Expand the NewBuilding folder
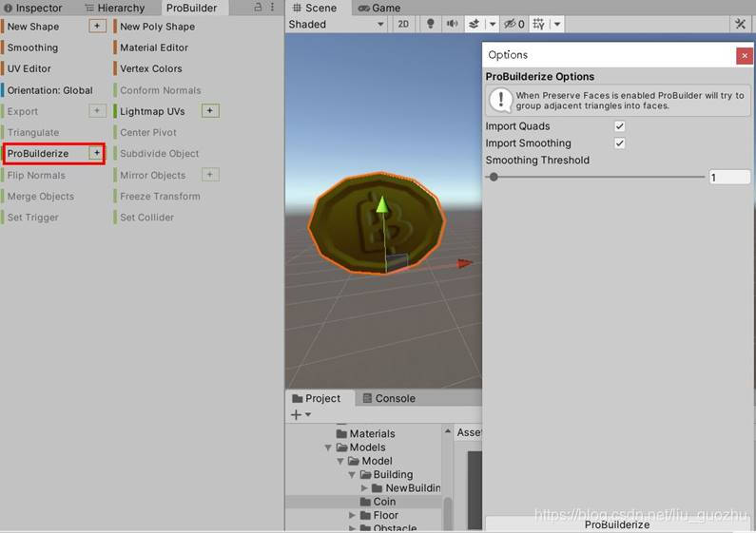The height and width of the screenshot is (533, 756). pyautogui.click(x=364, y=488)
